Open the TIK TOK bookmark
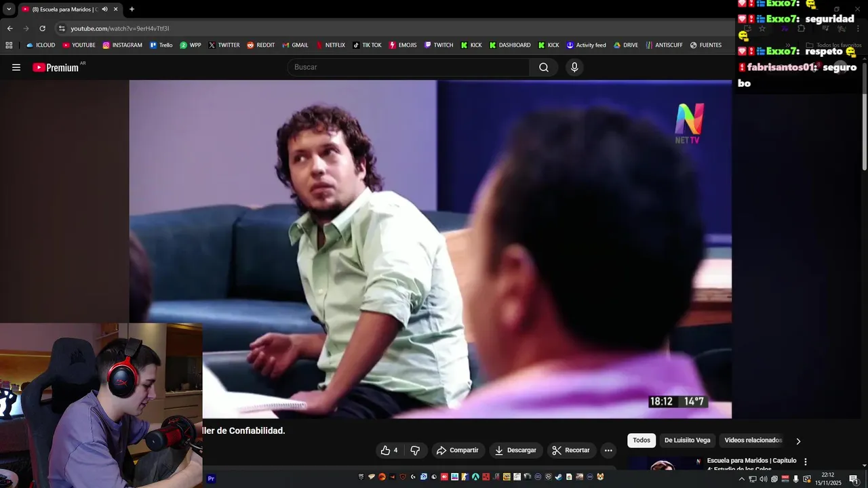This screenshot has width=868, height=488. tap(367, 45)
